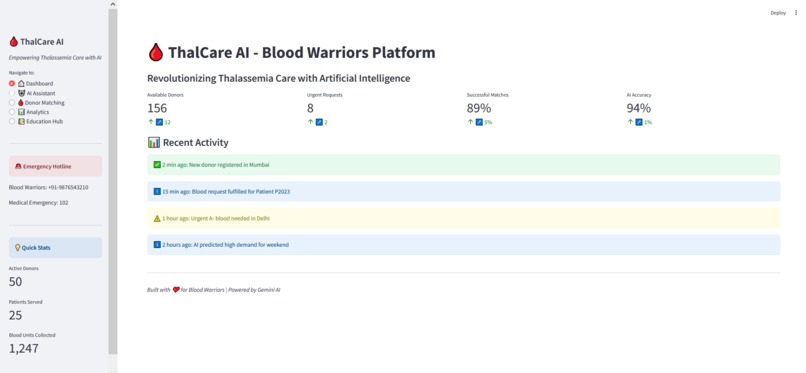806x373 pixels.
Task: Click the heart icon in the footer
Action: [176, 290]
